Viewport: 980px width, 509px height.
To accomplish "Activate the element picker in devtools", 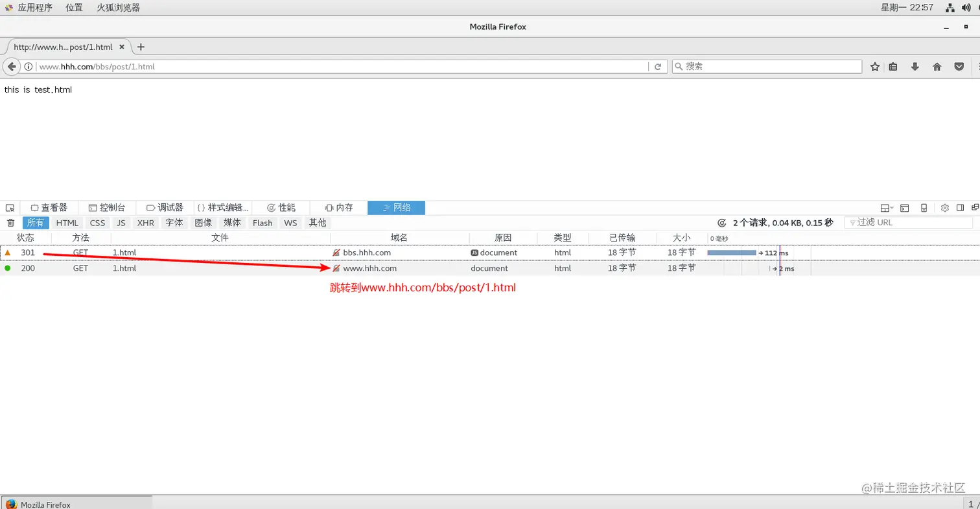I will point(10,208).
